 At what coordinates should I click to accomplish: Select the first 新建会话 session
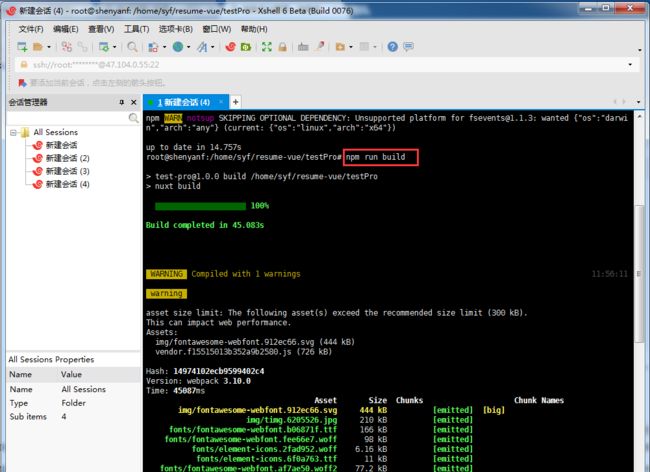(61, 145)
